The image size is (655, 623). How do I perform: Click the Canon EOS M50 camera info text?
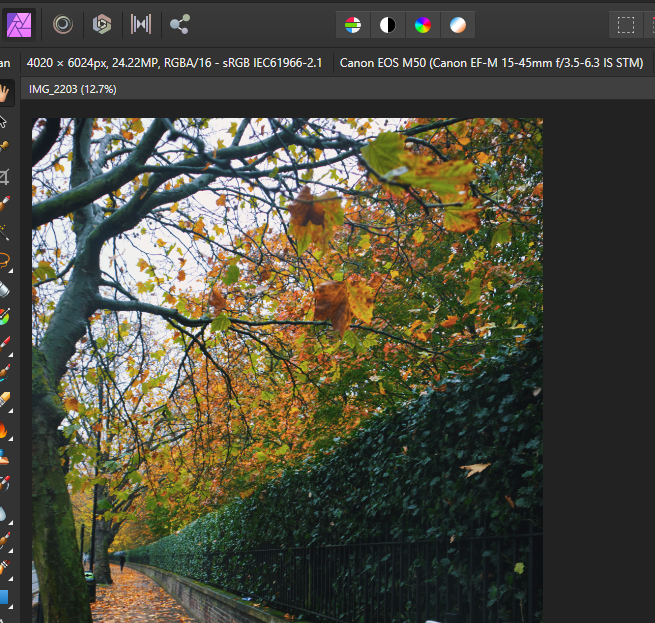tap(491, 63)
